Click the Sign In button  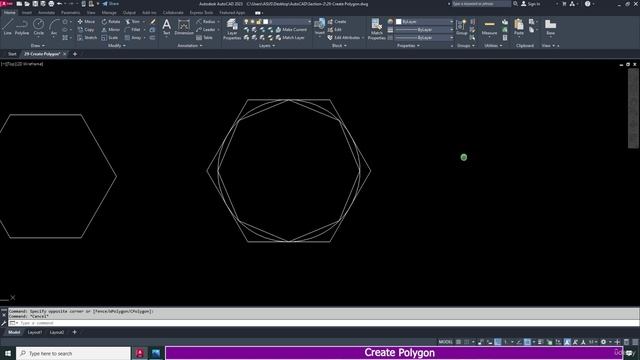(x=531, y=4)
